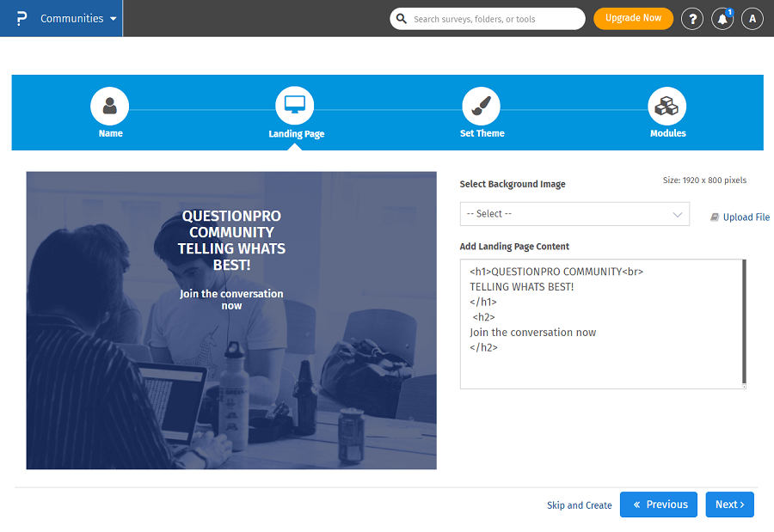
Task: Type in the search surveys field
Action: tap(494, 19)
